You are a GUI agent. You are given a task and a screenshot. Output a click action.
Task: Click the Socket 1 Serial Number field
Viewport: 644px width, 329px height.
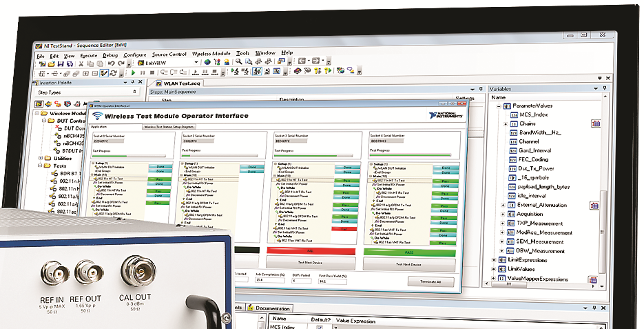108,141
